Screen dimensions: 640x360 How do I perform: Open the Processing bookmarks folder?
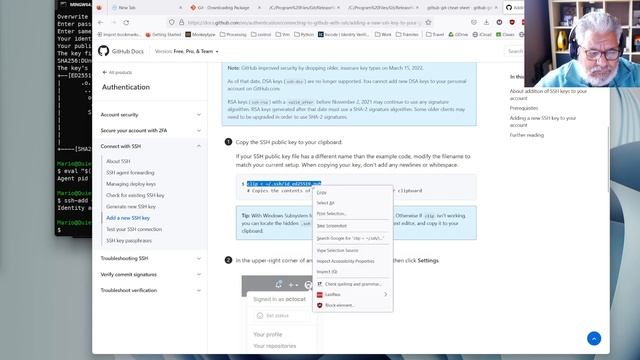[233, 35]
